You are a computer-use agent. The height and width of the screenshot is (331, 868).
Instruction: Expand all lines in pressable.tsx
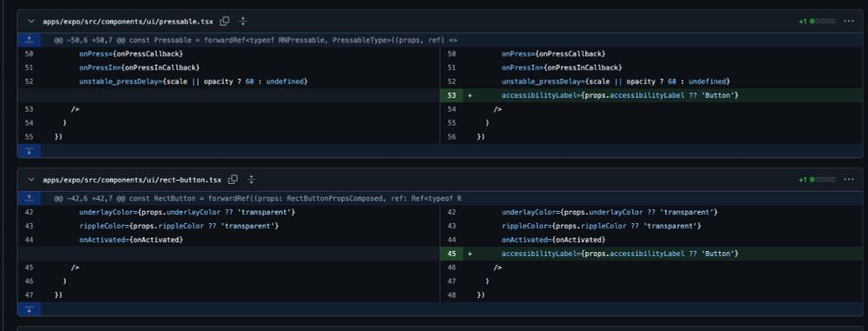pyautogui.click(x=242, y=21)
